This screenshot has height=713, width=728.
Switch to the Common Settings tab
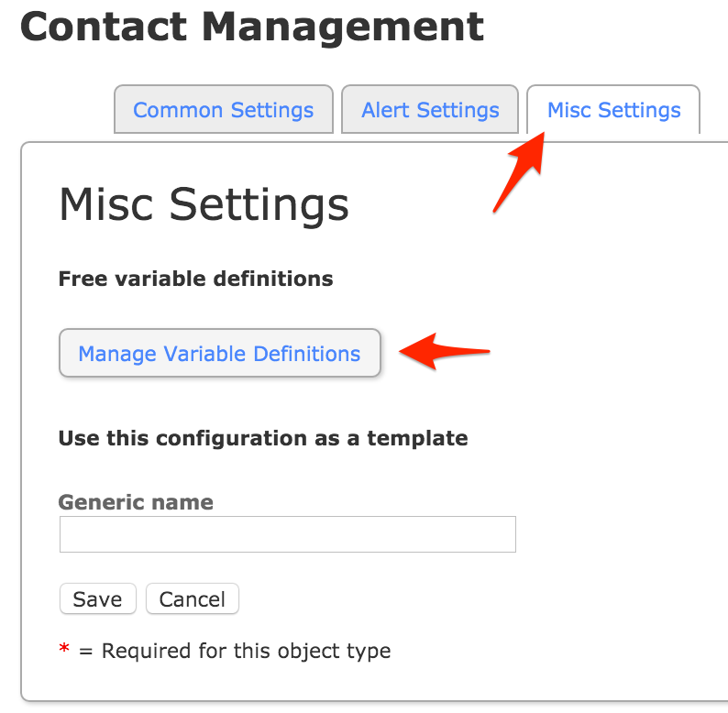(x=223, y=111)
